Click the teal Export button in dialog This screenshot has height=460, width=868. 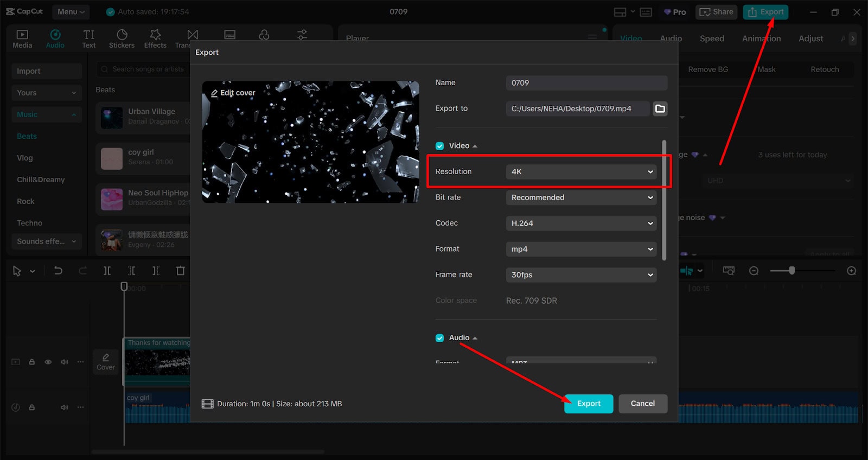[x=589, y=404]
